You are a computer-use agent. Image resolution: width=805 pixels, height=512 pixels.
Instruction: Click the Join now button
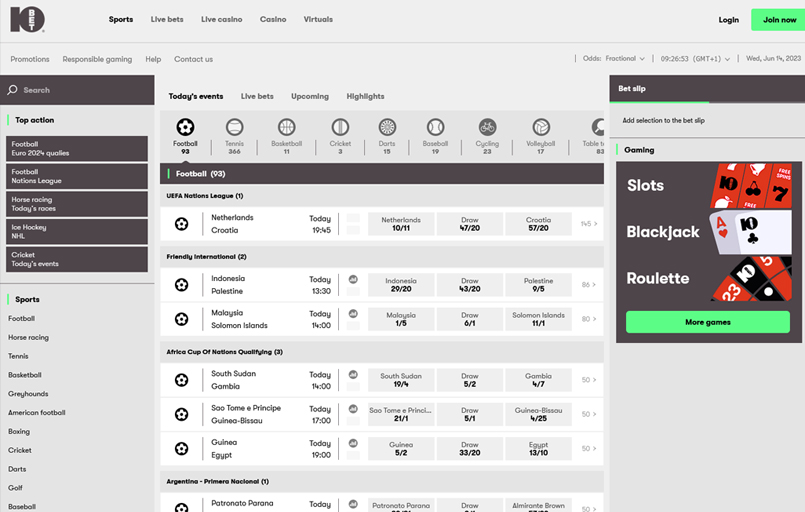coord(779,20)
